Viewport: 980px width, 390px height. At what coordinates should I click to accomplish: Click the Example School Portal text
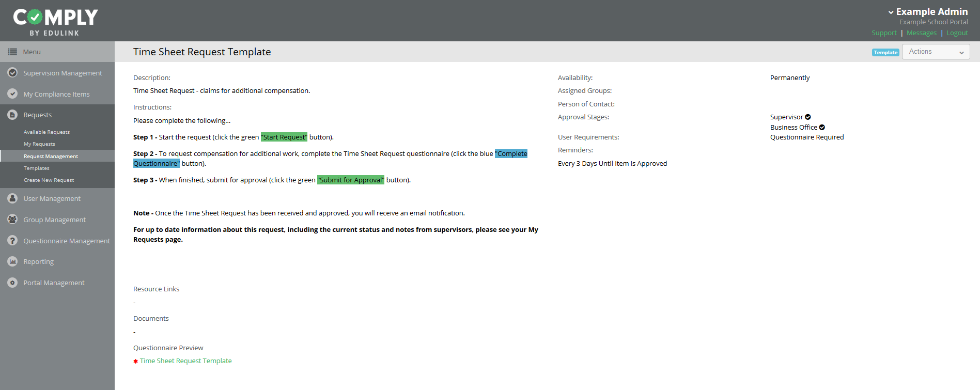coord(934,22)
